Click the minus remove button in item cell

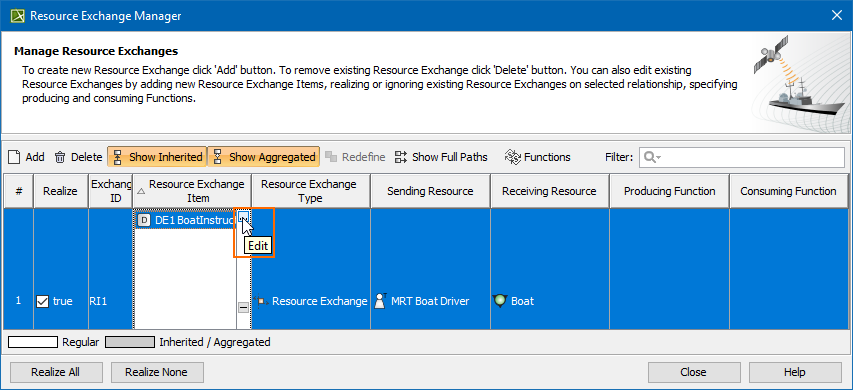(x=244, y=307)
